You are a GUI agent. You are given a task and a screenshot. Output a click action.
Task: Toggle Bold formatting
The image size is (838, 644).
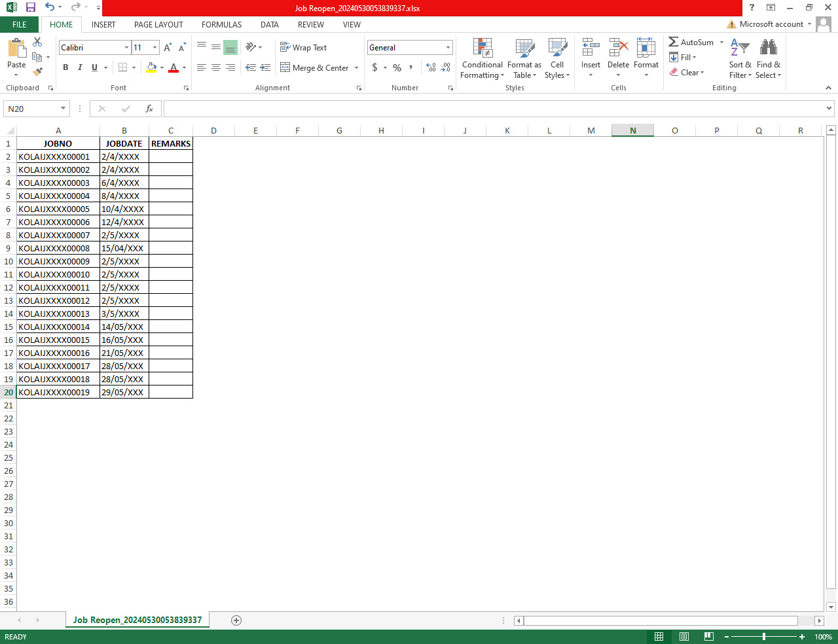[65, 67]
